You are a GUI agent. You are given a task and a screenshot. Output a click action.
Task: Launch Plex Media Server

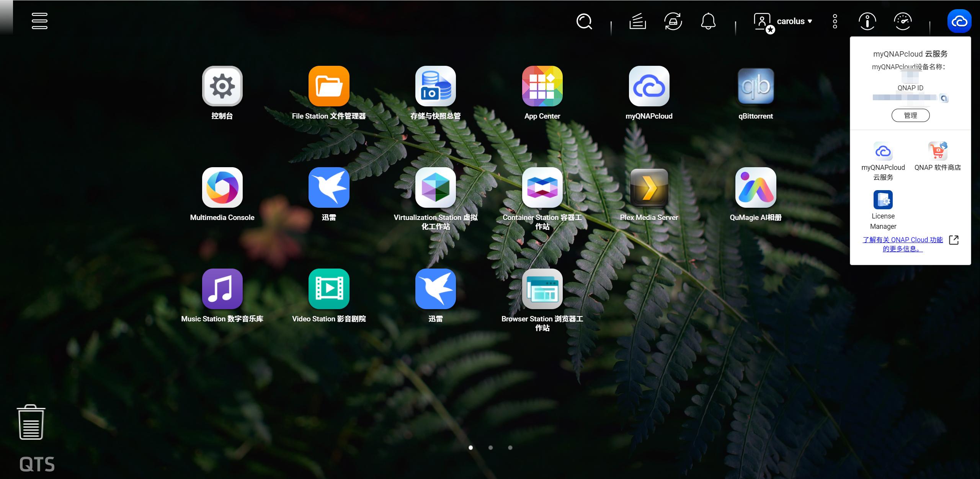click(649, 187)
